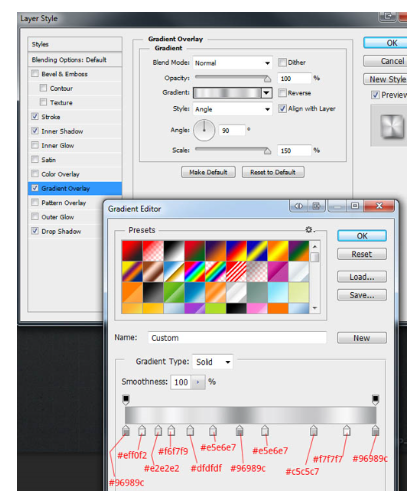This screenshot has width=418, height=491.
Task: Click the gradient preview bar in Layer Style
Action: coord(227,93)
